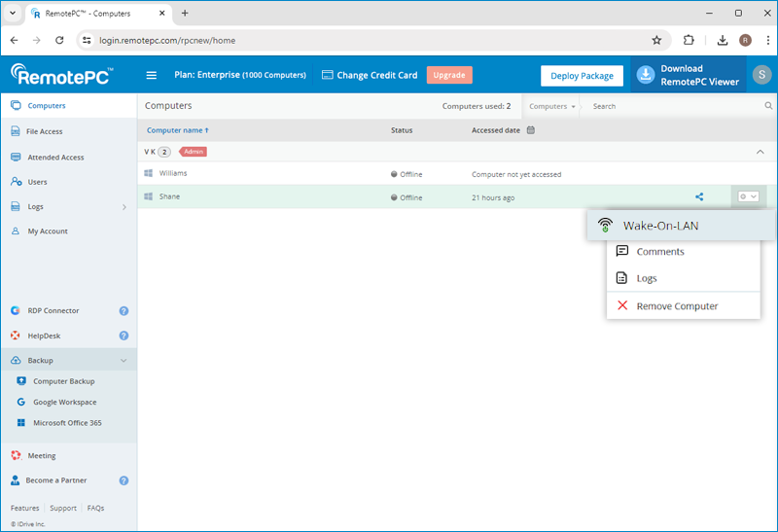Image resolution: width=778 pixels, height=532 pixels.
Task: Open the hamburger menu beside RemotePC logo
Action: [x=151, y=75]
